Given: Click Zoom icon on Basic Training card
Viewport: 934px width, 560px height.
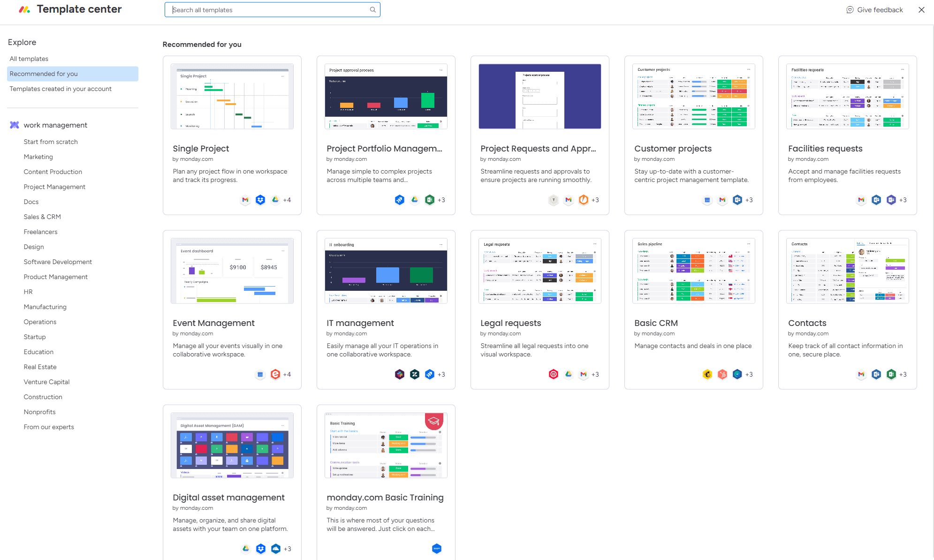Looking at the screenshot, I should pyautogui.click(x=437, y=549).
